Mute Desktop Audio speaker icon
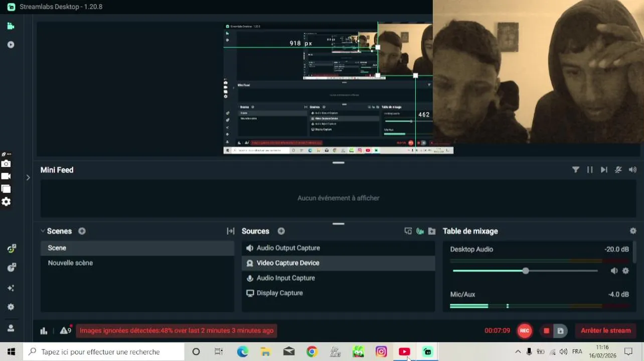 614,271
